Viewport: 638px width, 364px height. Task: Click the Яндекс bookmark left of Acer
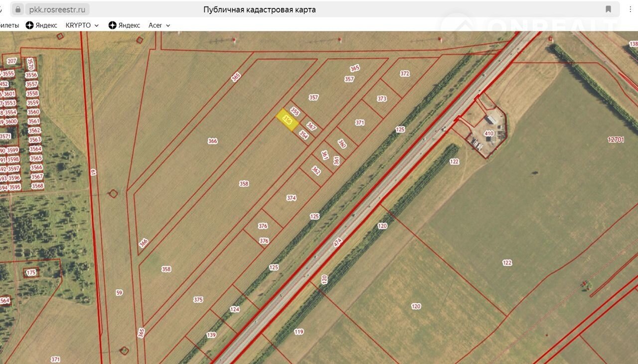pyautogui.click(x=124, y=25)
